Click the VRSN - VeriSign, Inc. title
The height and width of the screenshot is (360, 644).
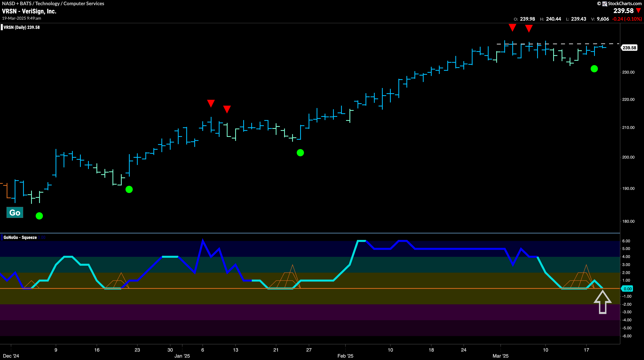(29, 11)
